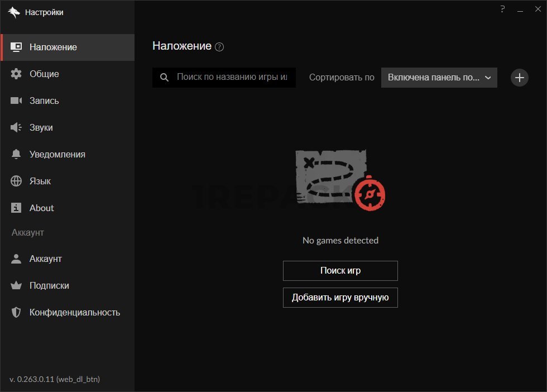547x392 pixels.
Task: Click the monitor icon beside Наложение
Action: tap(16, 47)
